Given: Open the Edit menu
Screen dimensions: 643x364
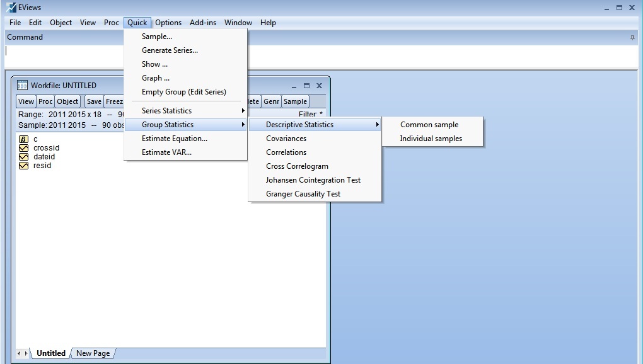Looking at the screenshot, I should point(35,23).
